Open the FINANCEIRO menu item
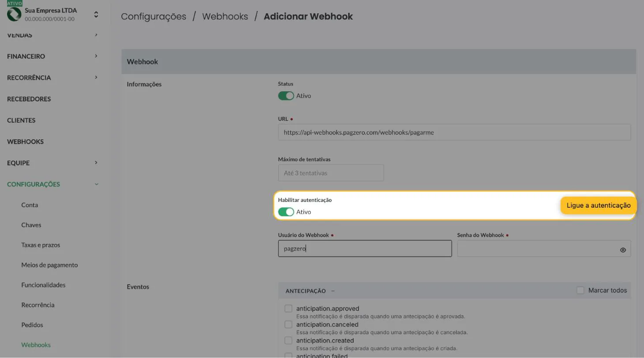 point(26,56)
